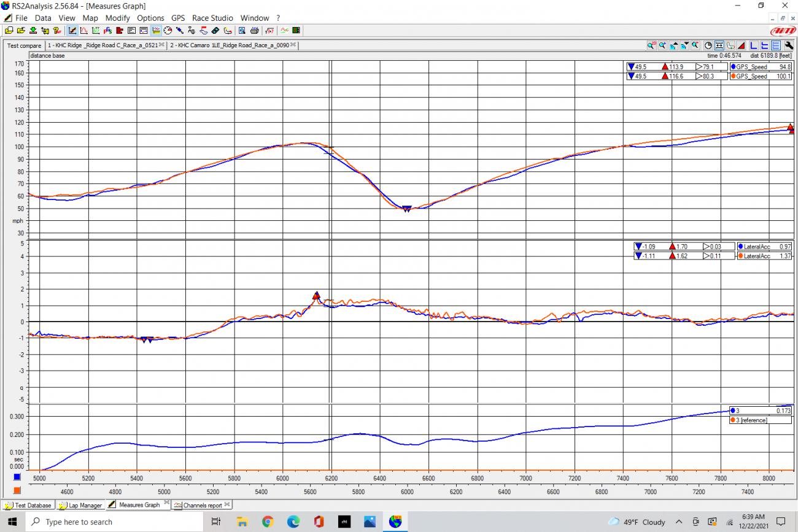Click the minimum speed marker at the speed trace dip

pyautogui.click(x=406, y=209)
